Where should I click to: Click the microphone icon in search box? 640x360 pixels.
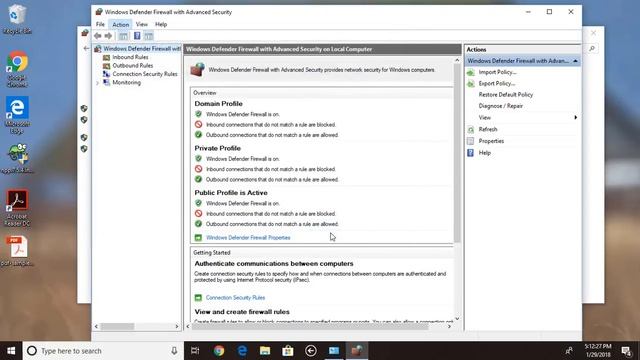pyautogui.click(x=174, y=351)
